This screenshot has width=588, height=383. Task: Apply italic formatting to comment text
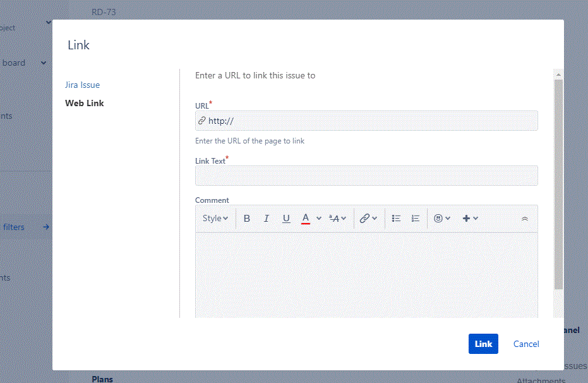coord(266,218)
